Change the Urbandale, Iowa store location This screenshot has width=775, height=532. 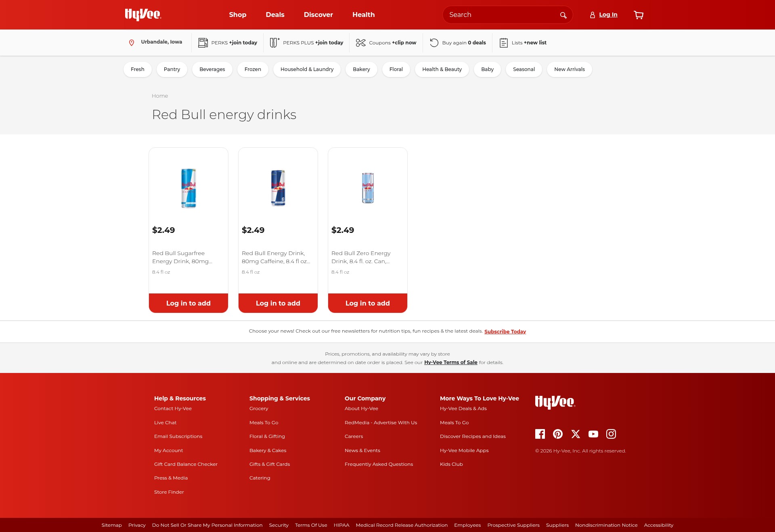pyautogui.click(x=161, y=42)
